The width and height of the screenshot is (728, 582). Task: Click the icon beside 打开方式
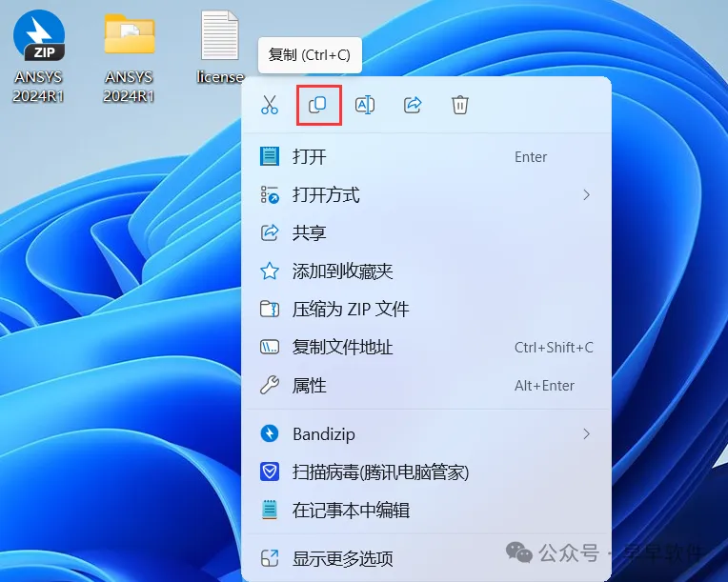[270, 195]
